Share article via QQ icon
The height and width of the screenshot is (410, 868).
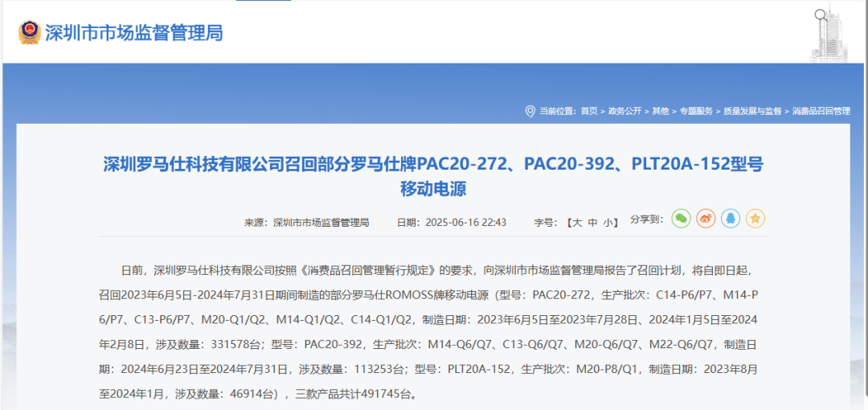(730, 219)
